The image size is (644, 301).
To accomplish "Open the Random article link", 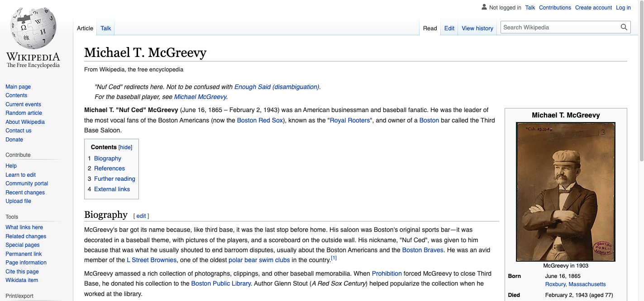I will point(24,113).
